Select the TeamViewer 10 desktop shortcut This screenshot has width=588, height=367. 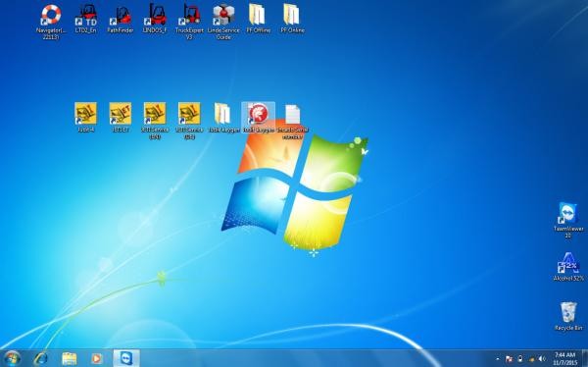[x=568, y=220]
